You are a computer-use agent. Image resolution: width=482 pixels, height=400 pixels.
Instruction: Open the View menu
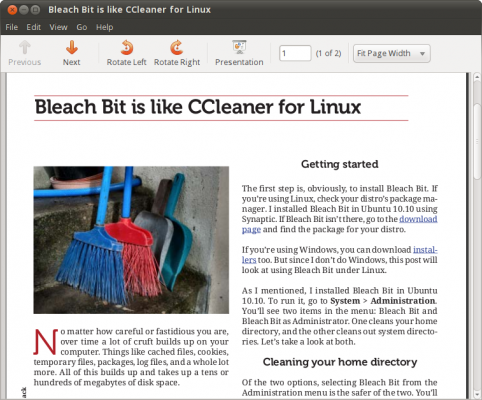tap(58, 27)
